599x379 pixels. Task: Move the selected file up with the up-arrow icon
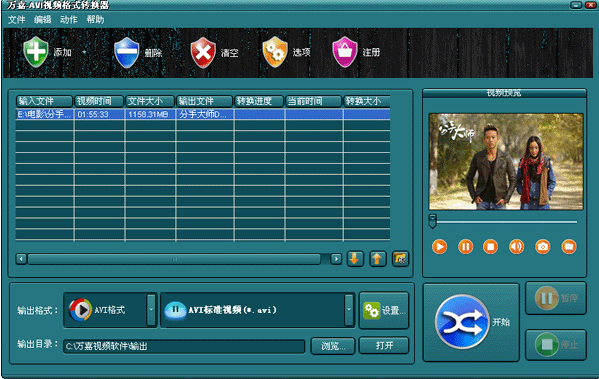(x=377, y=259)
